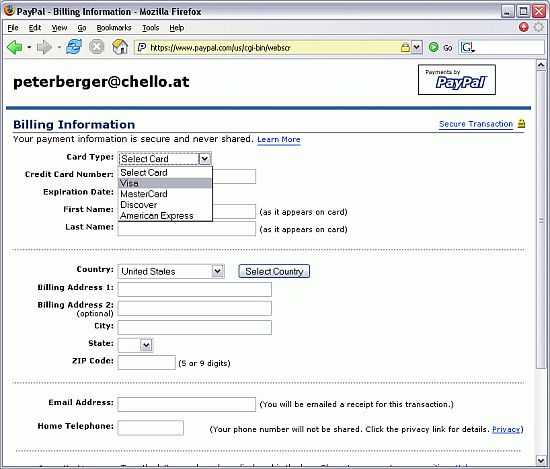The image size is (550, 469).
Task: Open the State dropdown
Action: click(x=135, y=345)
